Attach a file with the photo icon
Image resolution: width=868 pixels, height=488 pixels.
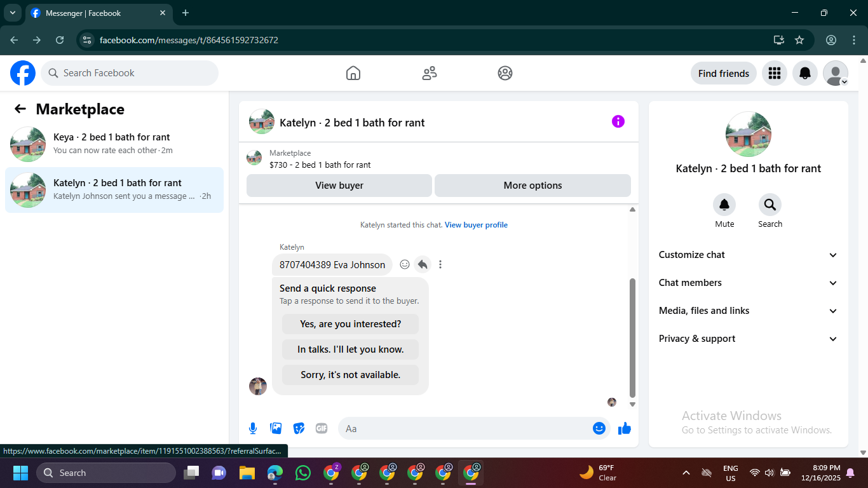276,428
